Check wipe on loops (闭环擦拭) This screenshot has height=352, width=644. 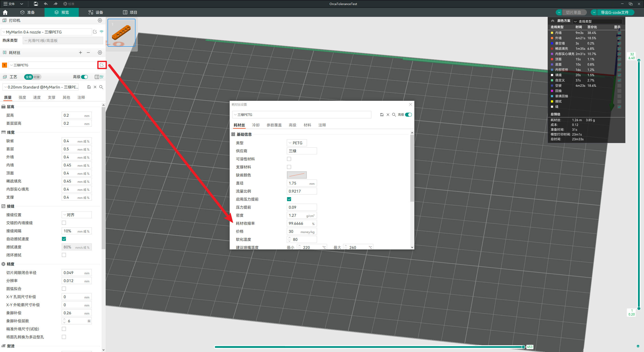[64, 255]
